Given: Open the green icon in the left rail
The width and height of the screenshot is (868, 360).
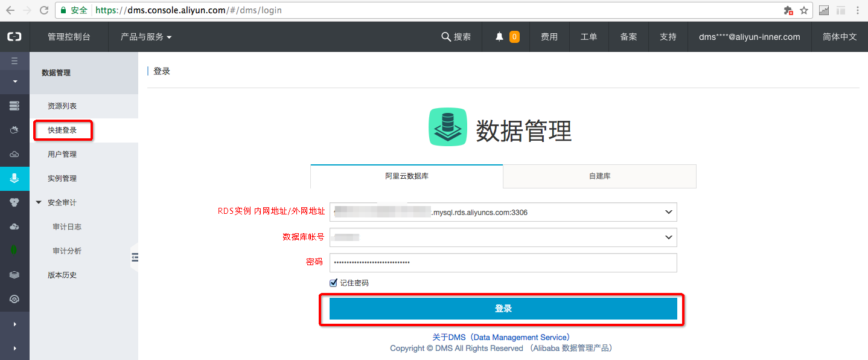Looking at the screenshot, I should pos(14,250).
